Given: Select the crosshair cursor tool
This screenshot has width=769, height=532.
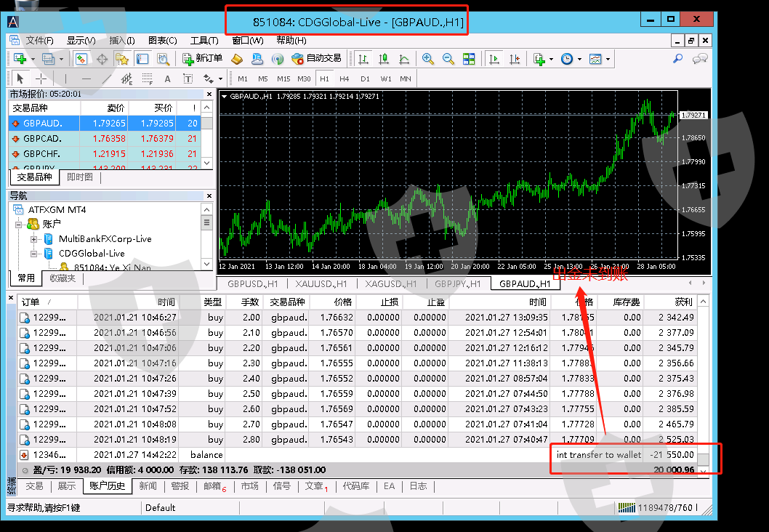Looking at the screenshot, I should point(41,78).
